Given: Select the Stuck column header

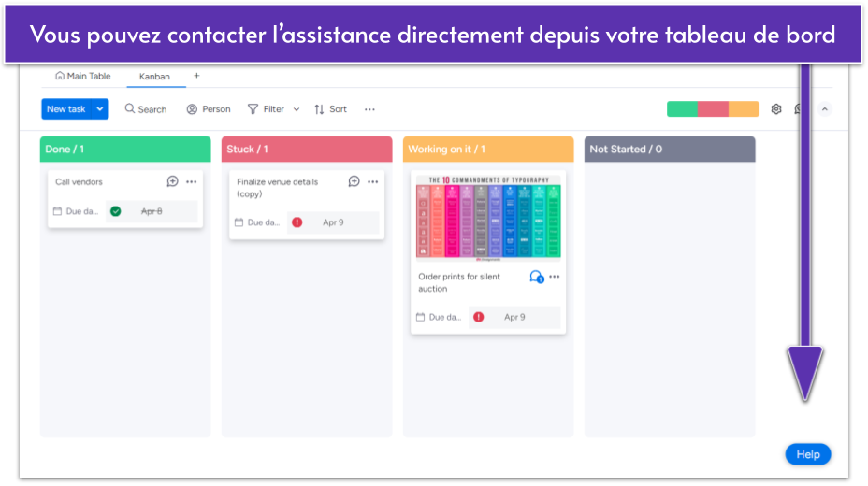Looking at the screenshot, I should pyautogui.click(x=307, y=149).
